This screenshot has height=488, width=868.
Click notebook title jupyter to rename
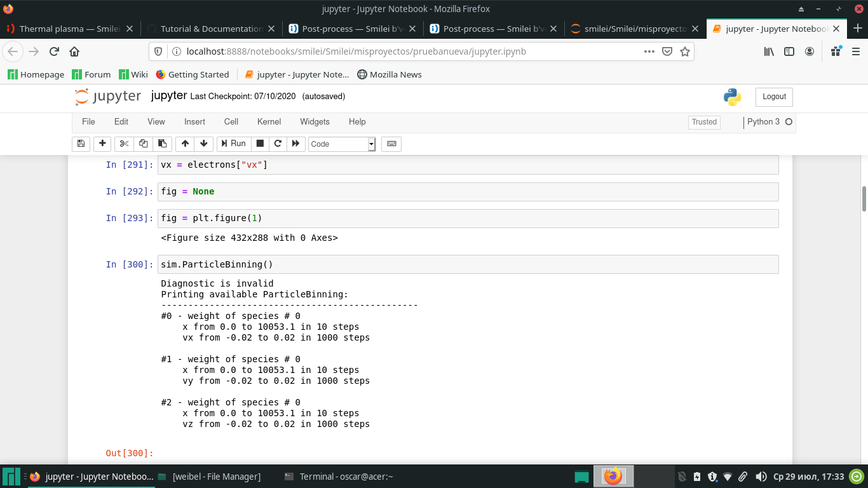pos(169,95)
